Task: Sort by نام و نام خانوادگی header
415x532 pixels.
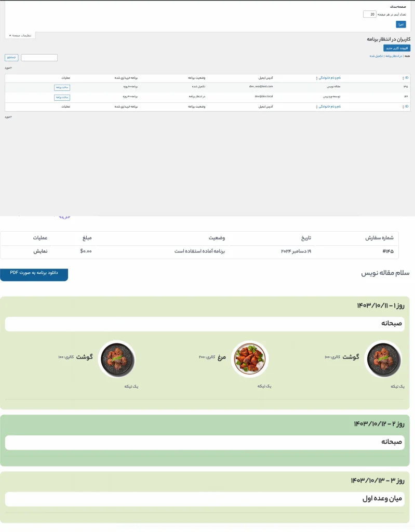Action: tap(328, 78)
